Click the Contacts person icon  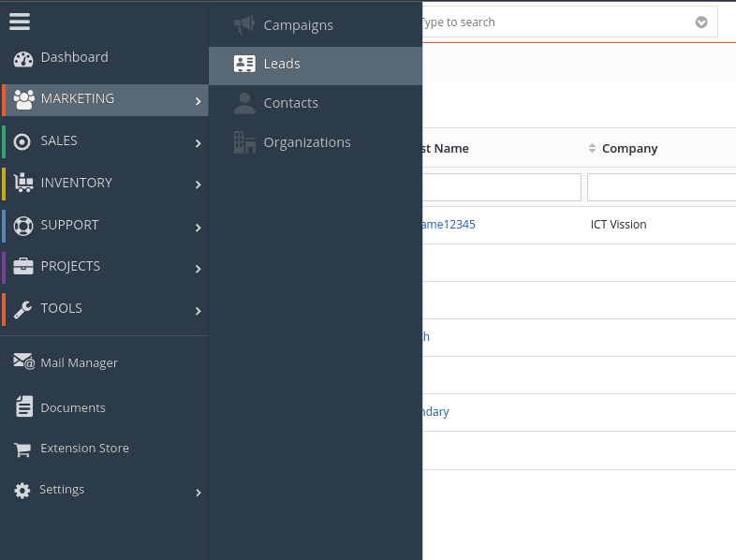(244, 103)
